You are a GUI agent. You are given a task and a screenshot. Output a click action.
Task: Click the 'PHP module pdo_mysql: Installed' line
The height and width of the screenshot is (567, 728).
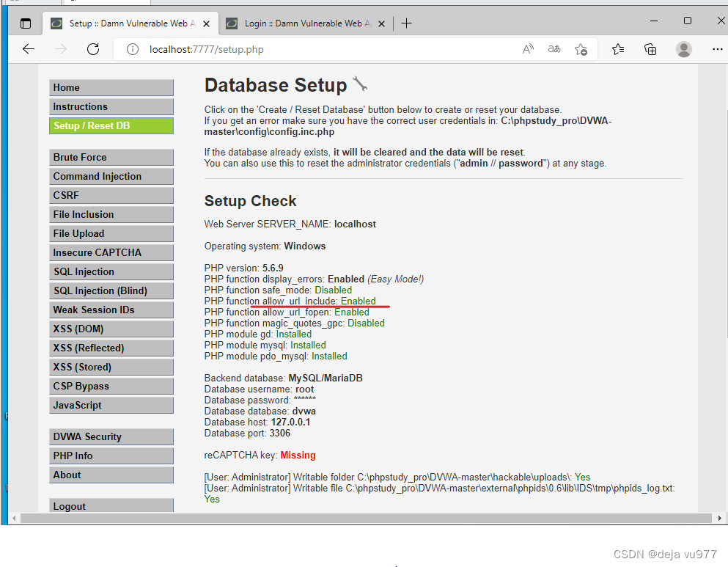tap(276, 356)
